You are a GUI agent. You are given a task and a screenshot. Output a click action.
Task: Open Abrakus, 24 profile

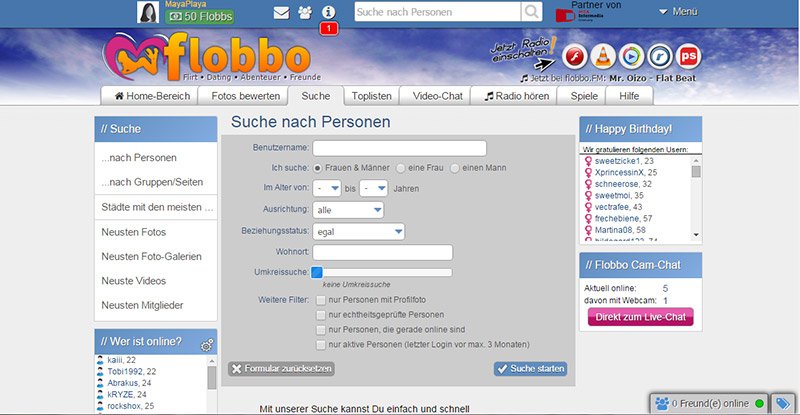pyautogui.click(x=129, y=383)
